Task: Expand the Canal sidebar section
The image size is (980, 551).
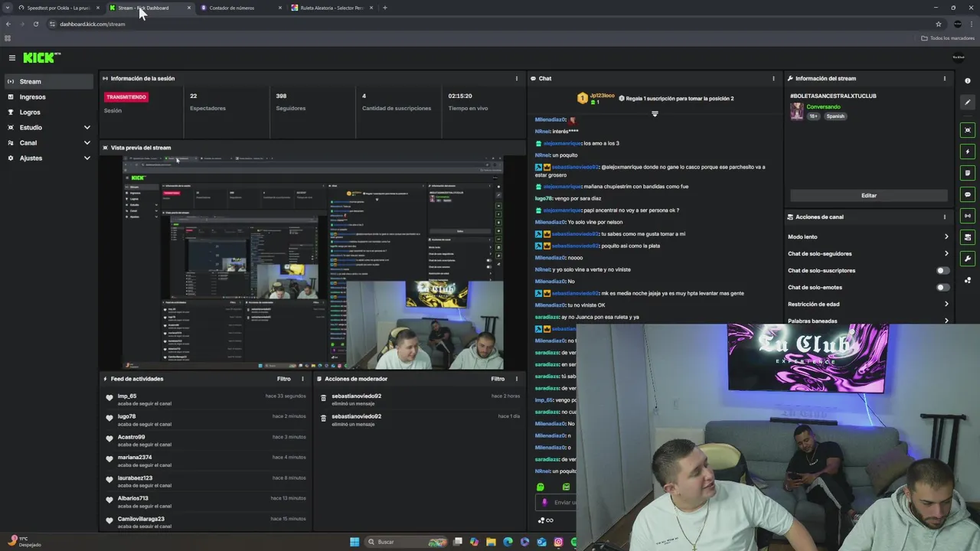Action: 49,142
